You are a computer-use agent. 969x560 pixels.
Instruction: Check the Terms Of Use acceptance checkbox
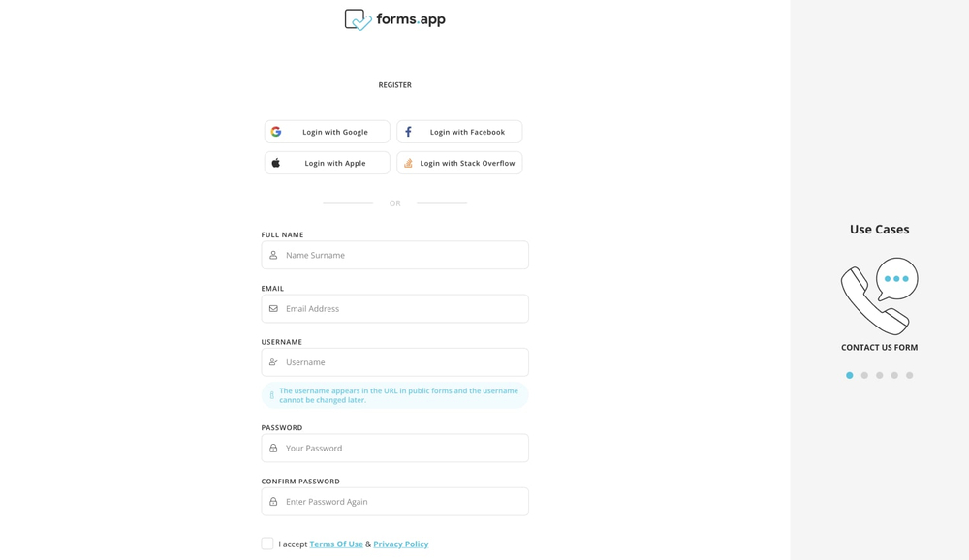pyautogui.click(x=267, y=544)
